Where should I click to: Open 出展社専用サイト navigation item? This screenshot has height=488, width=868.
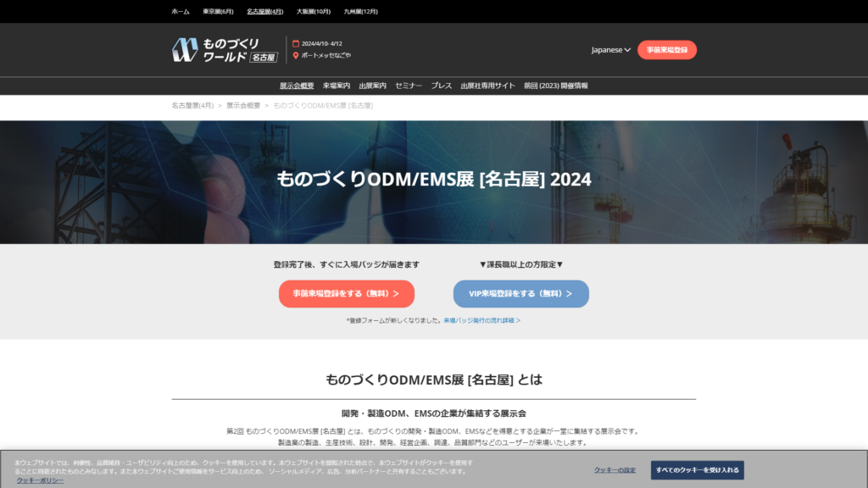pyautogui.click(x=487, y=86)
